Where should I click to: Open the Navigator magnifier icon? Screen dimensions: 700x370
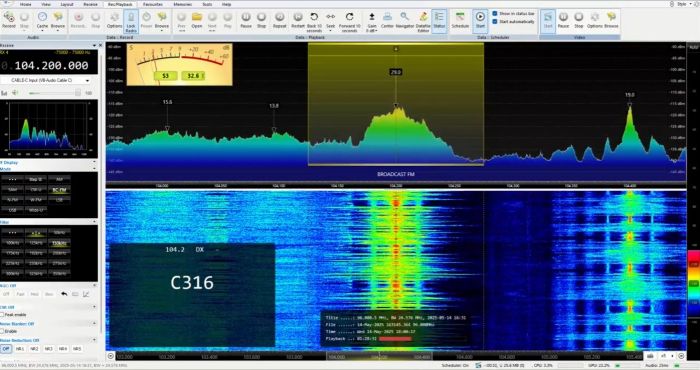pos(405,20)
